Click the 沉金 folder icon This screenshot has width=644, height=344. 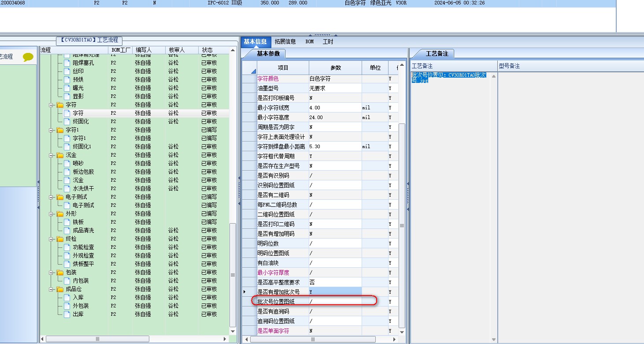60,155
